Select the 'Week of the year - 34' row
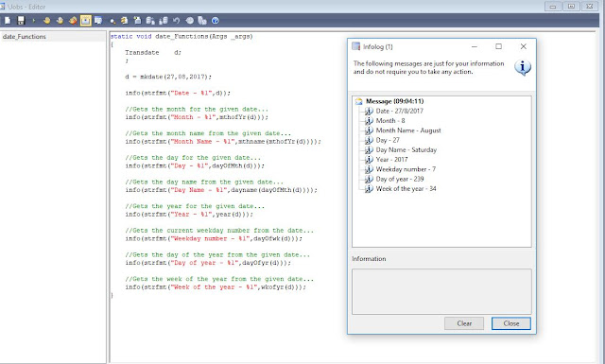The height and width of the screenshot is (364, 605). (x=406, y=189)
